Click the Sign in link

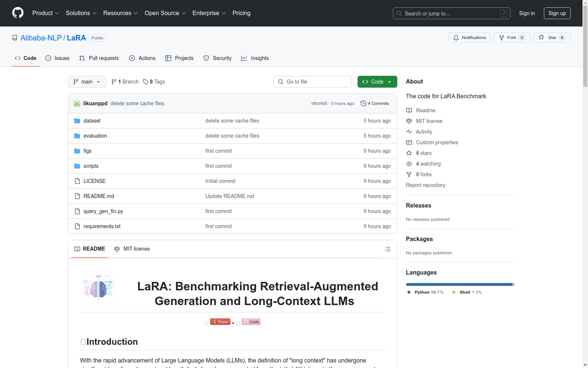pyautogui.click(x=527, y=13)
